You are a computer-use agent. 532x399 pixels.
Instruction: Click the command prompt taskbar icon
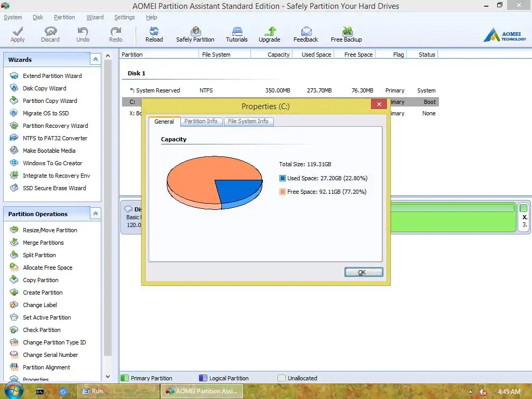point(40,392)
